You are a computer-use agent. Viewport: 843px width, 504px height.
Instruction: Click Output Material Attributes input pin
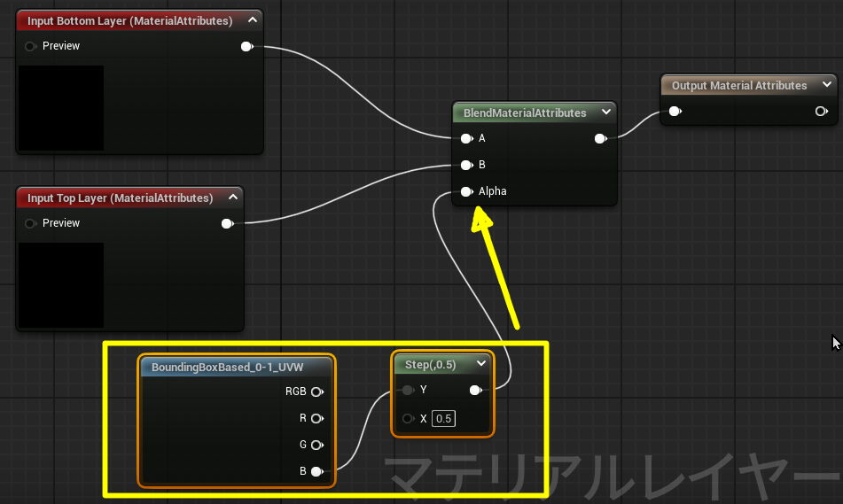click(675, 112)
